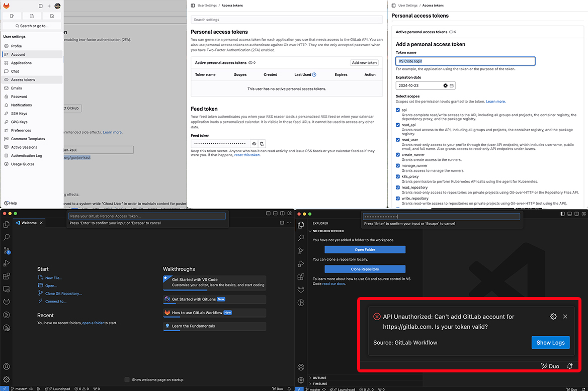This screenshot has height=391, width=588.
Task: Open the read our docs link
Action: [x=333, y=284]
